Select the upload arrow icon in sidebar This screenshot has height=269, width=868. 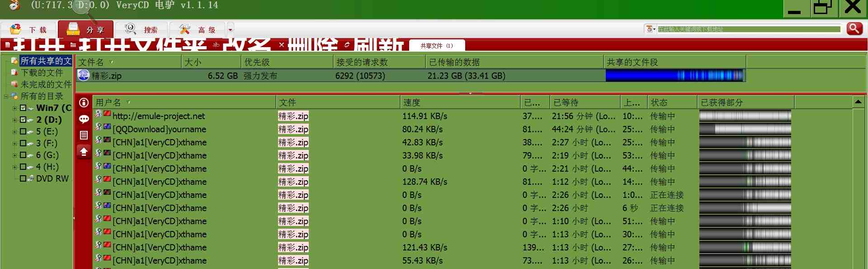[x=84, y=151]
